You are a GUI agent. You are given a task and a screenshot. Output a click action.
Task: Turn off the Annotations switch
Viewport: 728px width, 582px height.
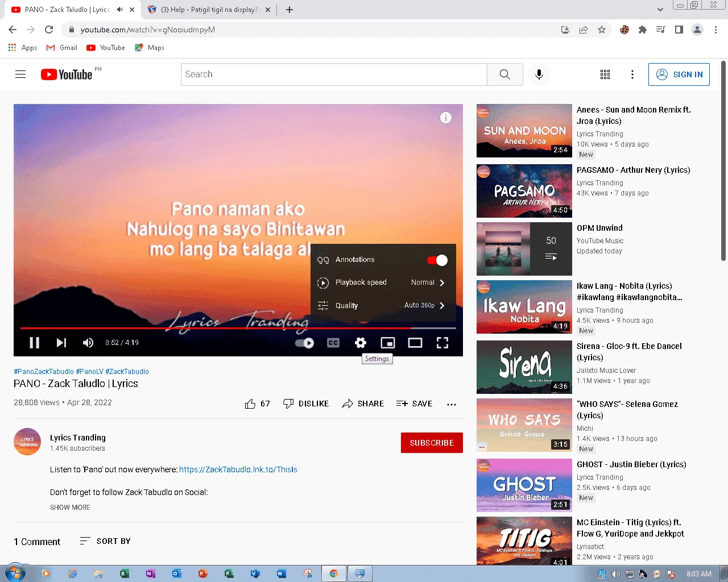coord(437,260)
